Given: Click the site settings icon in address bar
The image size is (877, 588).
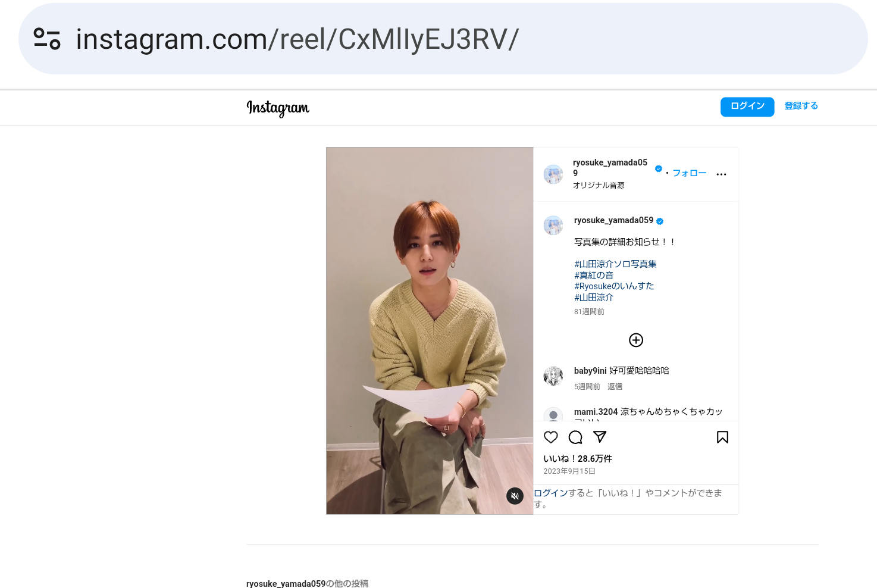Looking at the screenshot, I should 47,39.
